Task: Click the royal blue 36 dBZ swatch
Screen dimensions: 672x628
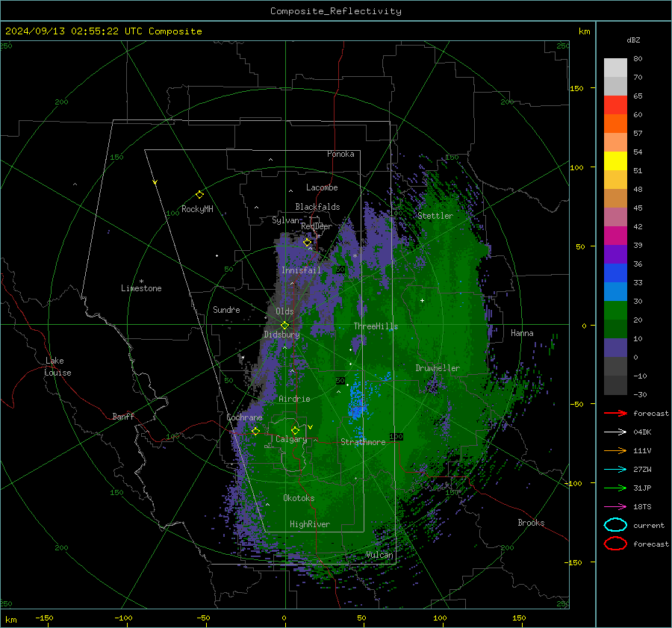Action: (615, 273)
